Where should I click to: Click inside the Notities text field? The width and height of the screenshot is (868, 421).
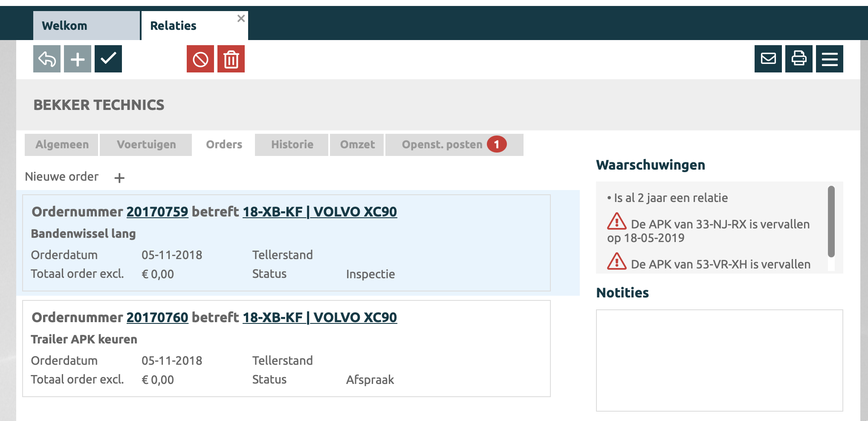coord(719,360)
